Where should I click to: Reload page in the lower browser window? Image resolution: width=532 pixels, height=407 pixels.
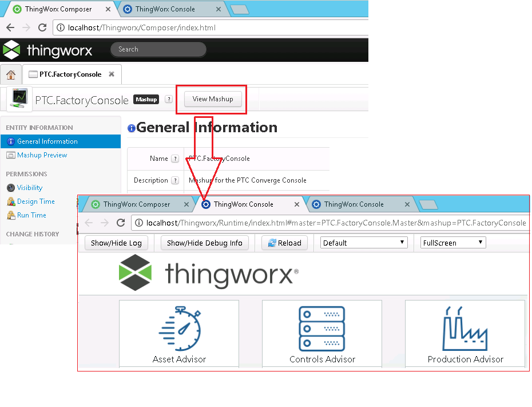[121, 223]
